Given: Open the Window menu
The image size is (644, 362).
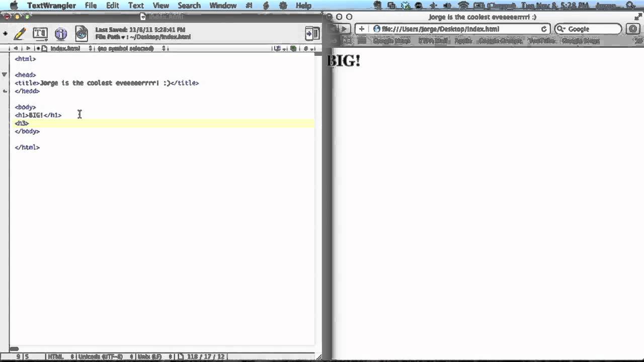Looking at the screenshot, I should [x=223, y=6].
